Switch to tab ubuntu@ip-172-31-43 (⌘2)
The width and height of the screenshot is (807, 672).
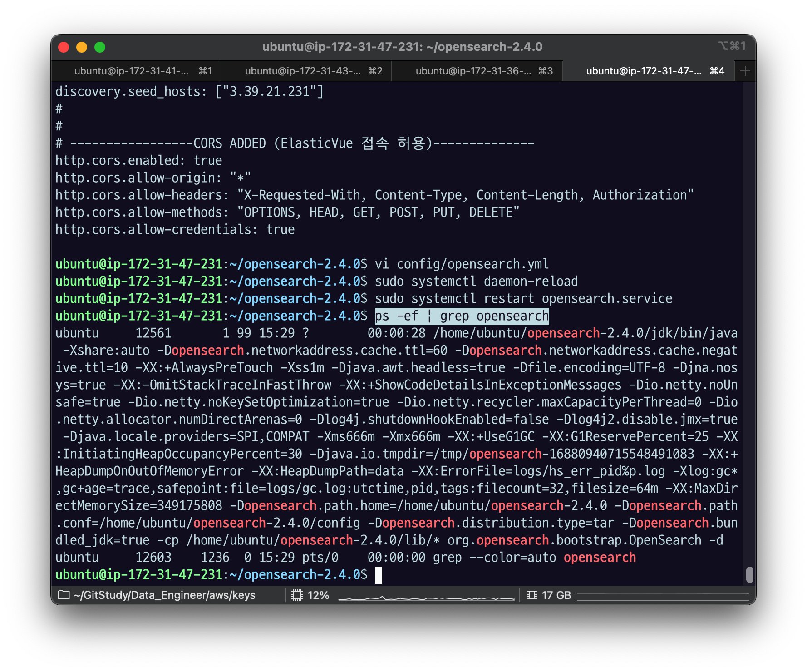[307, 71]
